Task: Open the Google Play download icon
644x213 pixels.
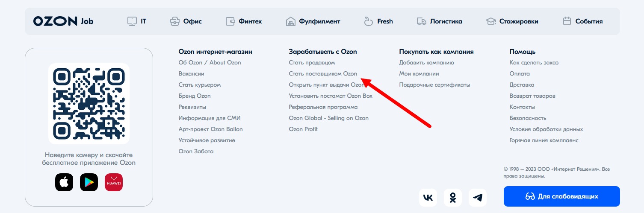Action: [x=89, y=182]
